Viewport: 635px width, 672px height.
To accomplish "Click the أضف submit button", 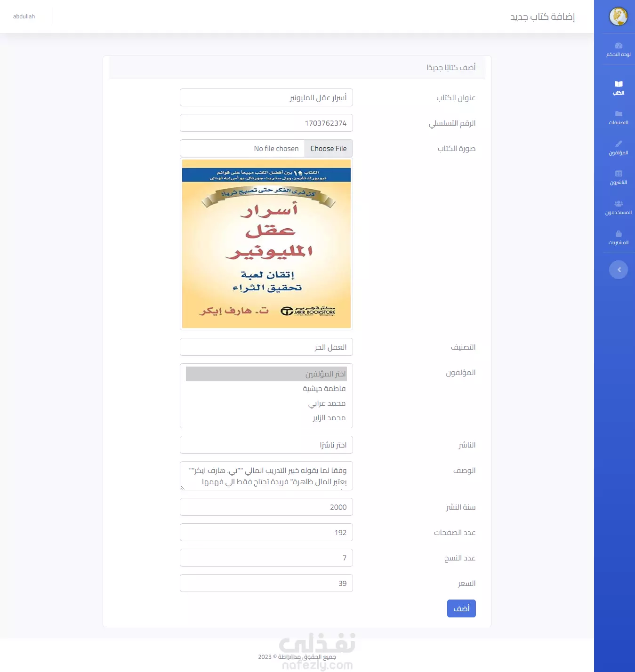I will tap(461, 608).
